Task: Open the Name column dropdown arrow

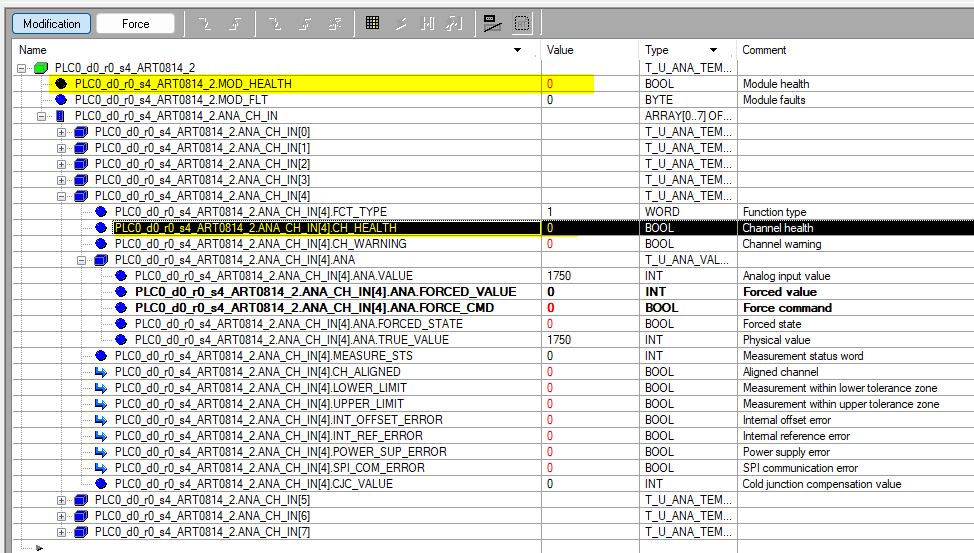Action: click(517, 50)
